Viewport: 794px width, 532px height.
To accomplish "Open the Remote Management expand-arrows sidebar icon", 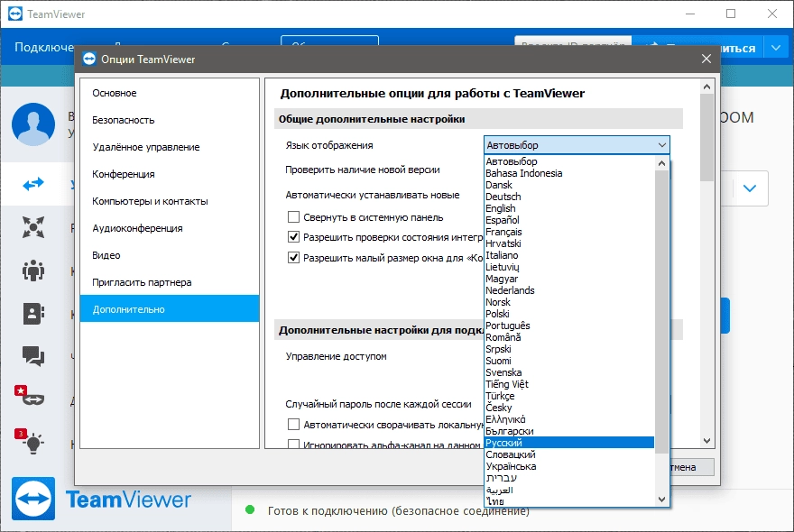I will coord(33,226).
